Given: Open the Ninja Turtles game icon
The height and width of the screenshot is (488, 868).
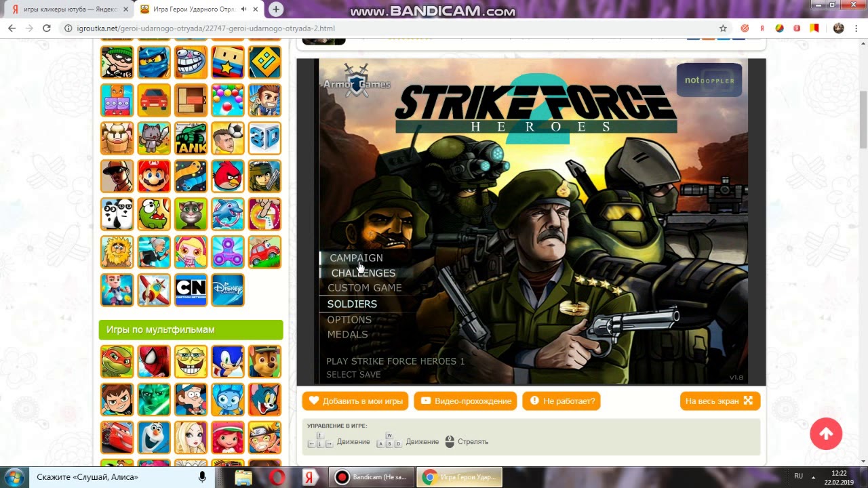Looking at the screenshot, I should [117, 361].
